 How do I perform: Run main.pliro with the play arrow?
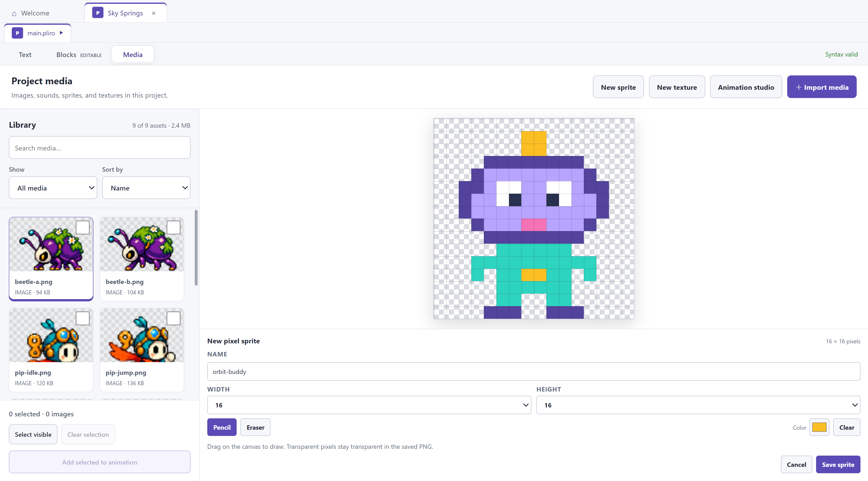coord(61,33)
